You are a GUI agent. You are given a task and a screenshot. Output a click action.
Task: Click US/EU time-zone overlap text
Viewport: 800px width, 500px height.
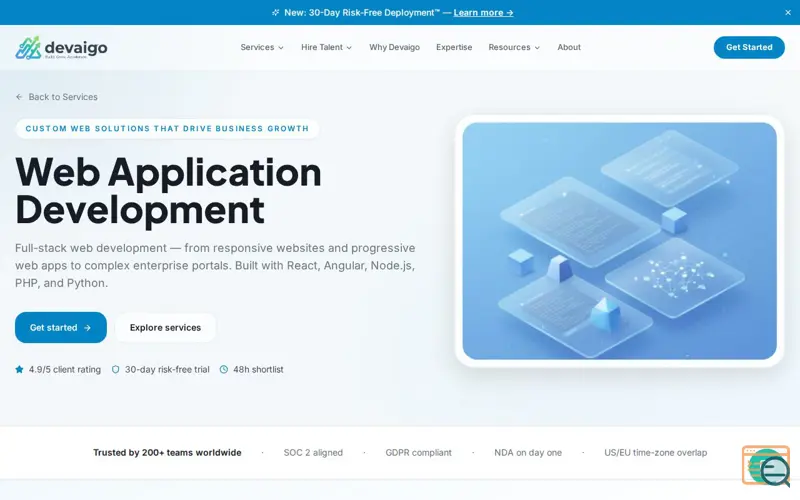tap(656, 453)
